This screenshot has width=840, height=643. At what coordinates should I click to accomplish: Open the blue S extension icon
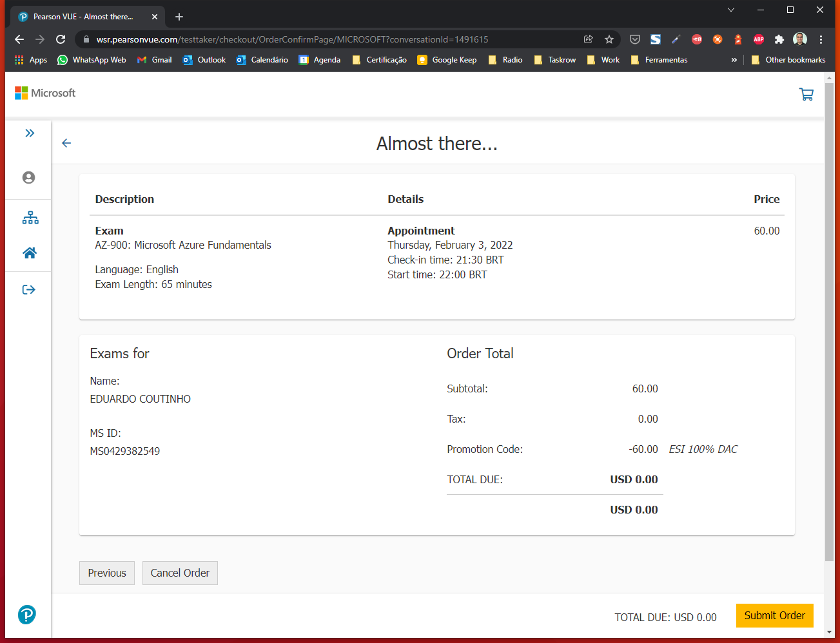pos(656,39)
